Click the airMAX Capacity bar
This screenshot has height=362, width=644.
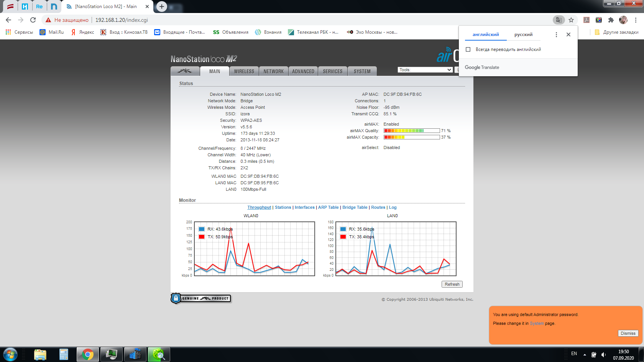tap(412, 137)
